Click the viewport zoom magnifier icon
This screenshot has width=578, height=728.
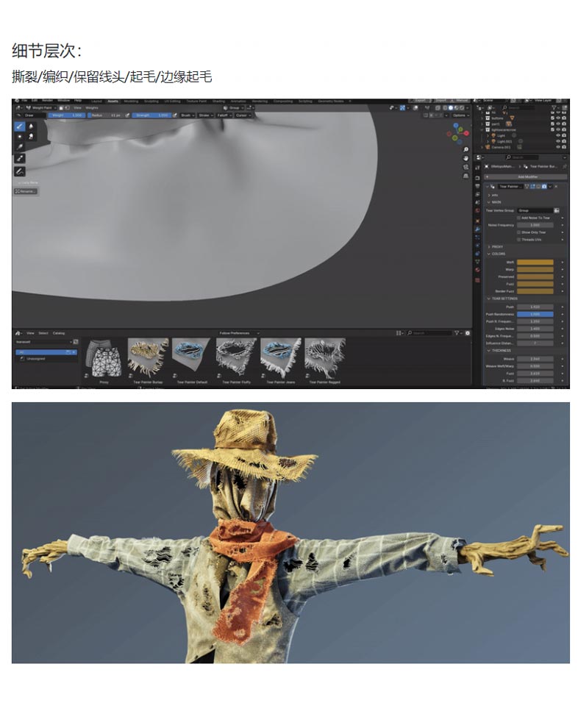tap(466, 149)
